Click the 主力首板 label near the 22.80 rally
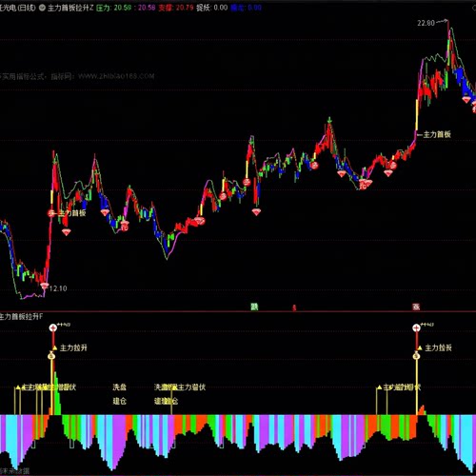 pyautogui.click(x=437, y=134)
